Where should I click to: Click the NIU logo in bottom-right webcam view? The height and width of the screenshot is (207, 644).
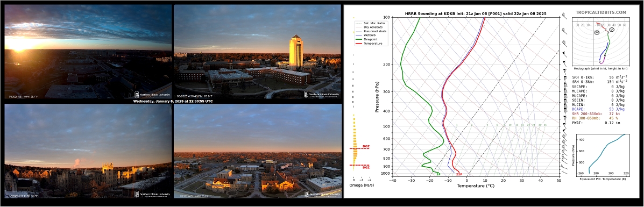pyautogui.click(x=322, y=194)
